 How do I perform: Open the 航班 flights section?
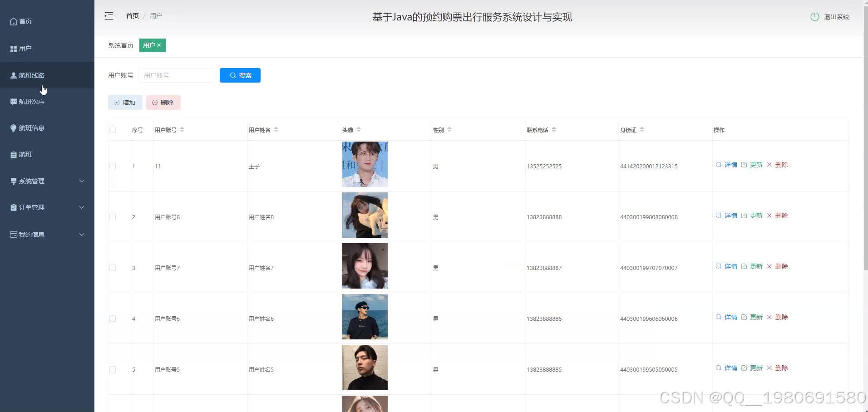24,154
